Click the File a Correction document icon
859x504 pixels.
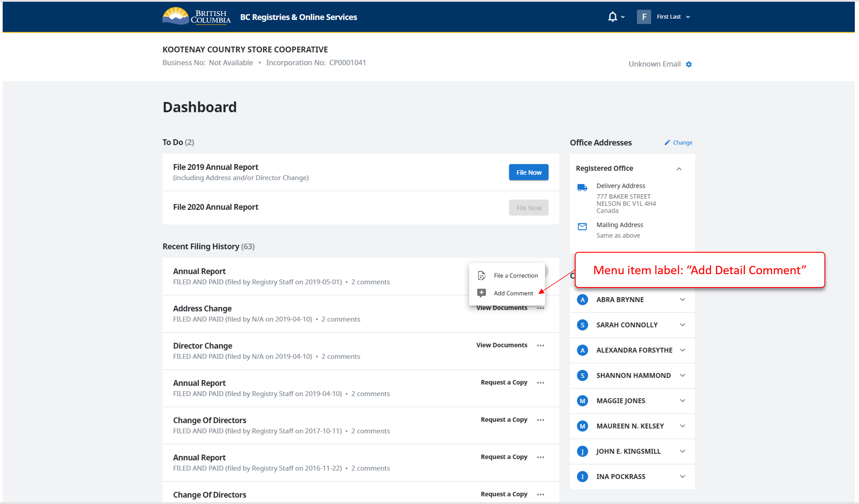click(481, 275)
